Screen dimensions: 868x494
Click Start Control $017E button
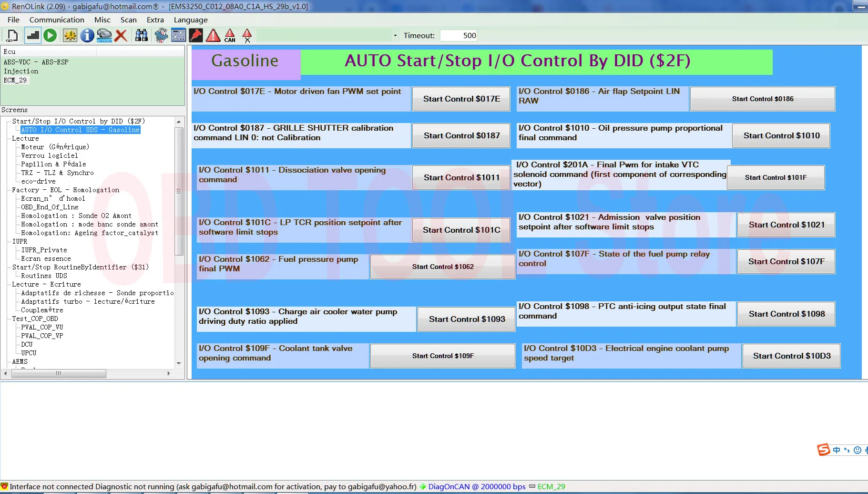(x=461, y=99)
